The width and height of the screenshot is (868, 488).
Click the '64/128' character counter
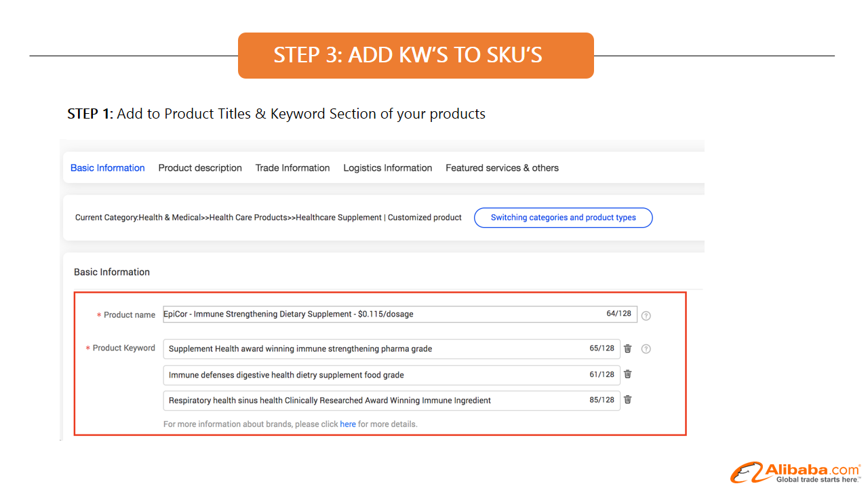[x=618, y=314]
